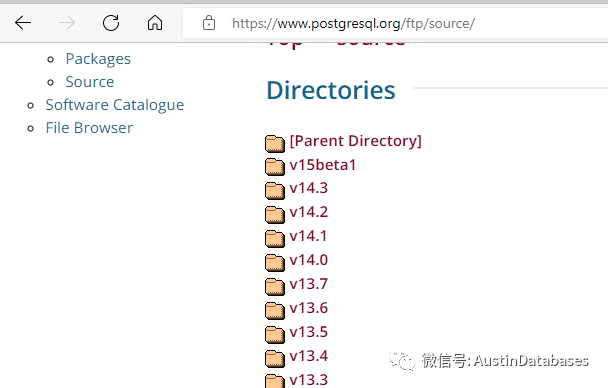The height and width of the screenshot is (388, 608).
Task: Open the Software Catalogue sidebar link
Action: (115, 105)
